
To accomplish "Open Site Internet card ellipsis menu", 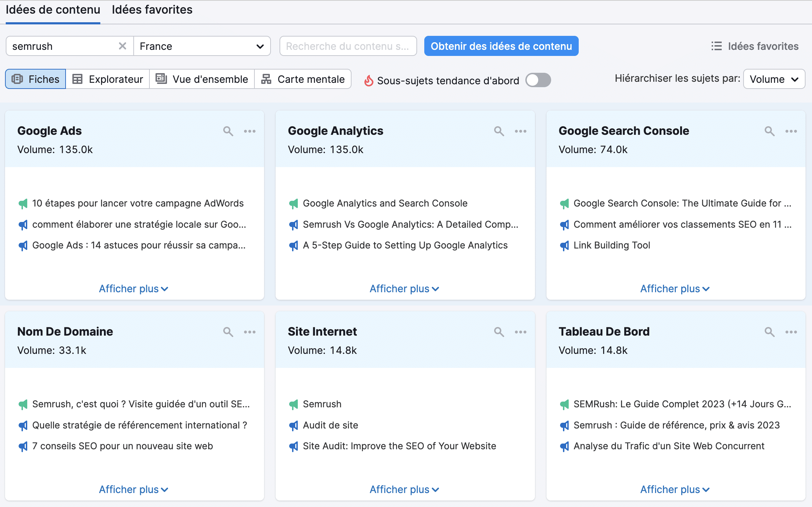I will click(521, 332).
